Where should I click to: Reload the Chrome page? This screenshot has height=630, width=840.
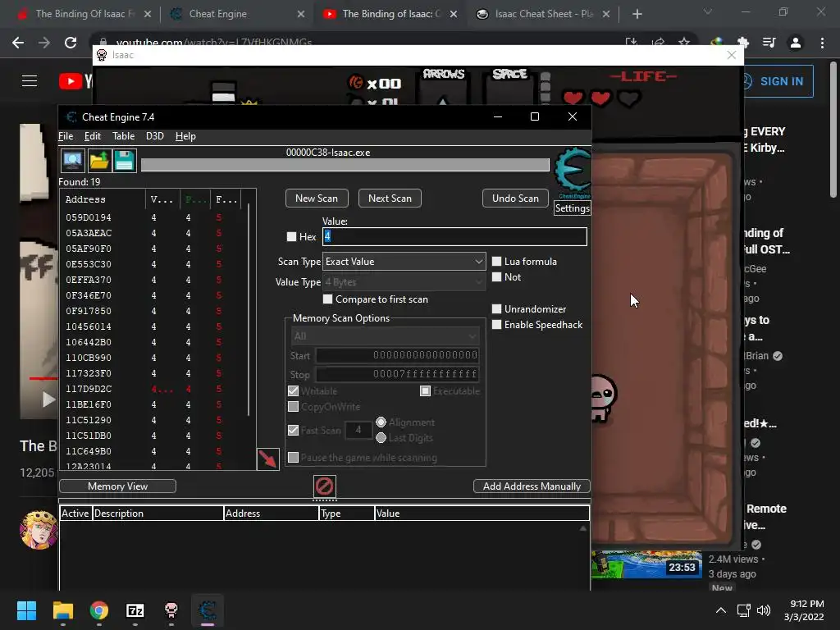tap(71, 43)
